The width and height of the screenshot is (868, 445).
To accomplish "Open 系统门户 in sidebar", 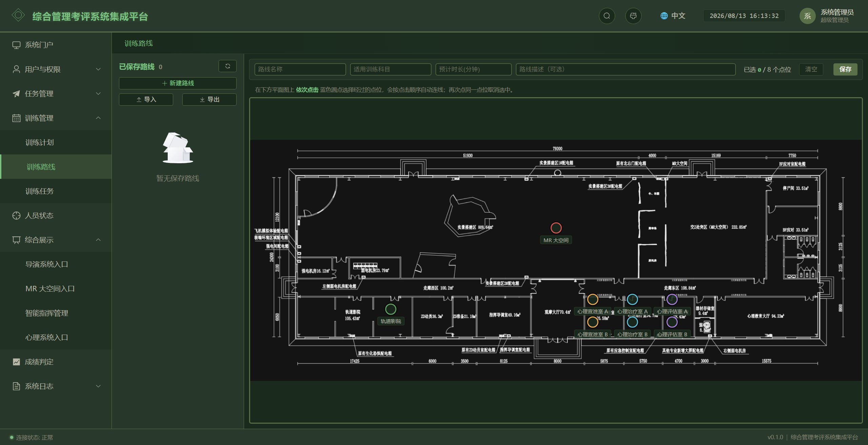I will click(56, 45).
